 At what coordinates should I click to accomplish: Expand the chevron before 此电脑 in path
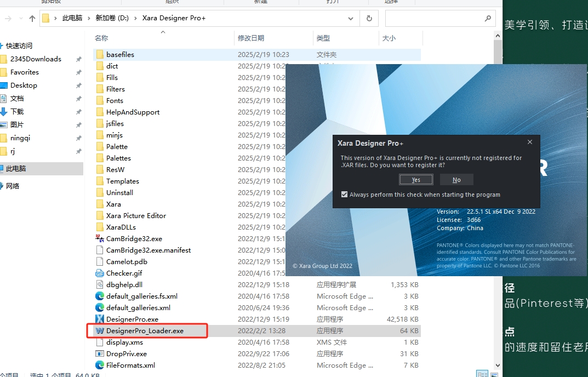point(55,18)
